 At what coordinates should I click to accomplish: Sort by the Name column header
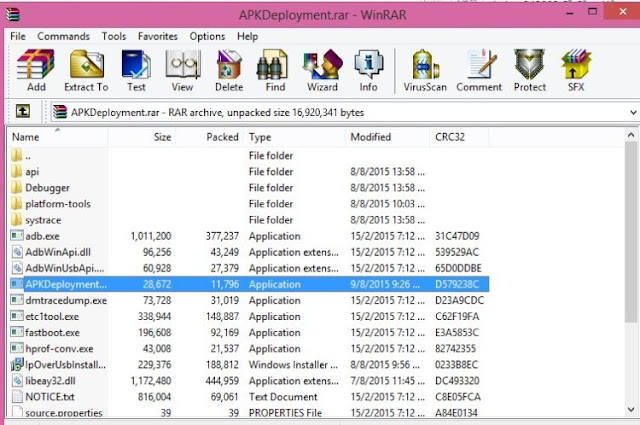click(58, 137)
